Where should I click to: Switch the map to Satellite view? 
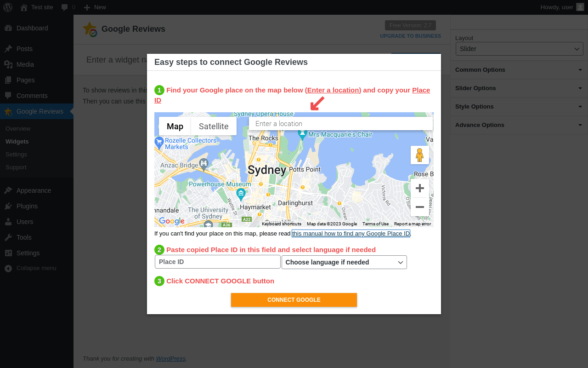coord(214,126)
